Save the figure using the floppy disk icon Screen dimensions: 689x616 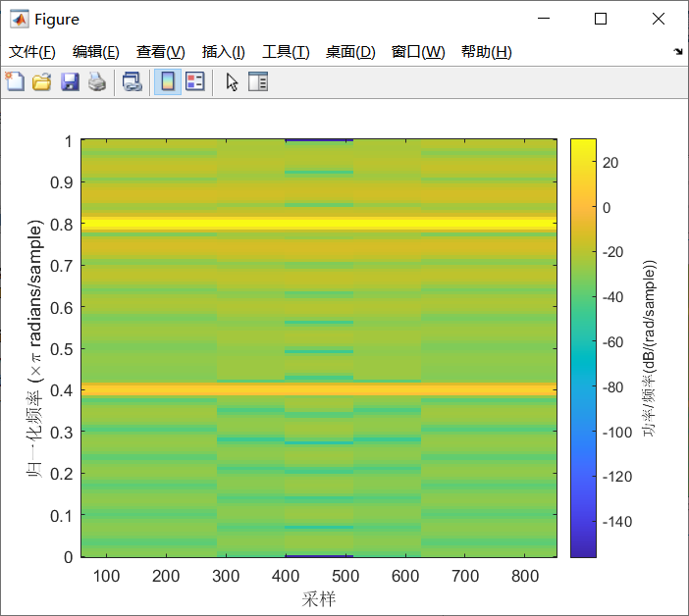point(70,82)
